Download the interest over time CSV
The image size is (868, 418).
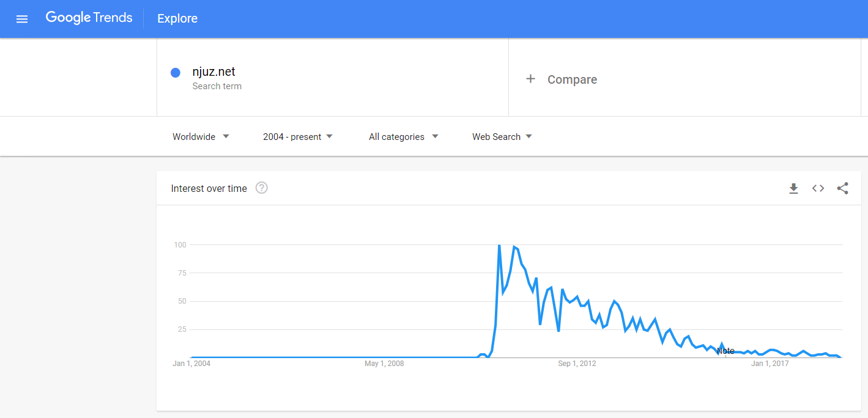(793, 188)
